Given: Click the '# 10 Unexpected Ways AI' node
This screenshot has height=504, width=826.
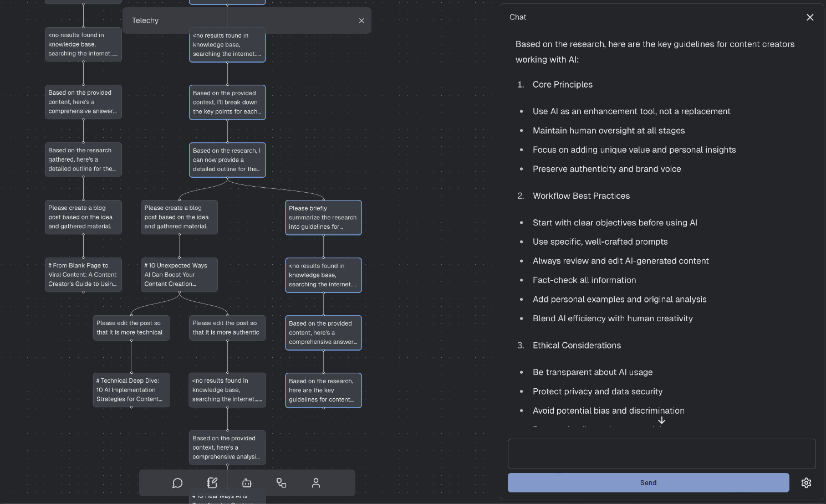Looking at the screenshot, I should click(x=179, y=275).
